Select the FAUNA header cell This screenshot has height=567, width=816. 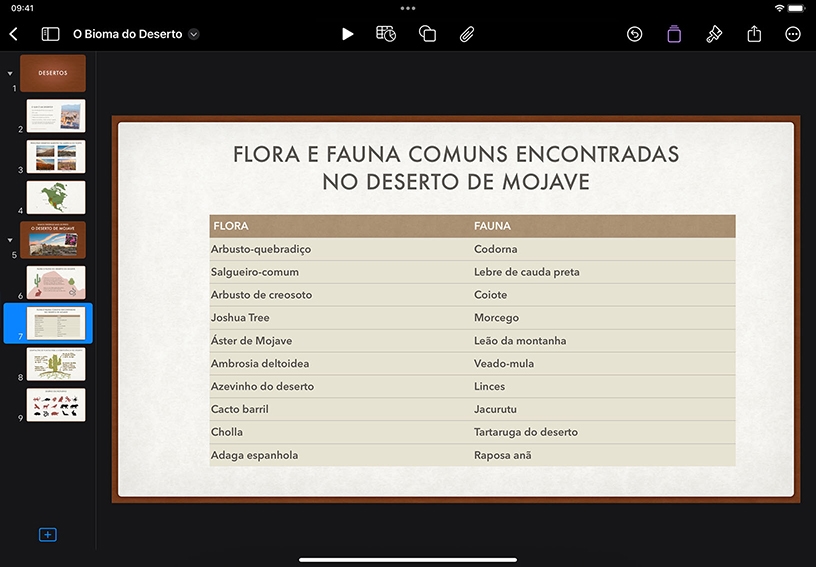pos(604,226)
